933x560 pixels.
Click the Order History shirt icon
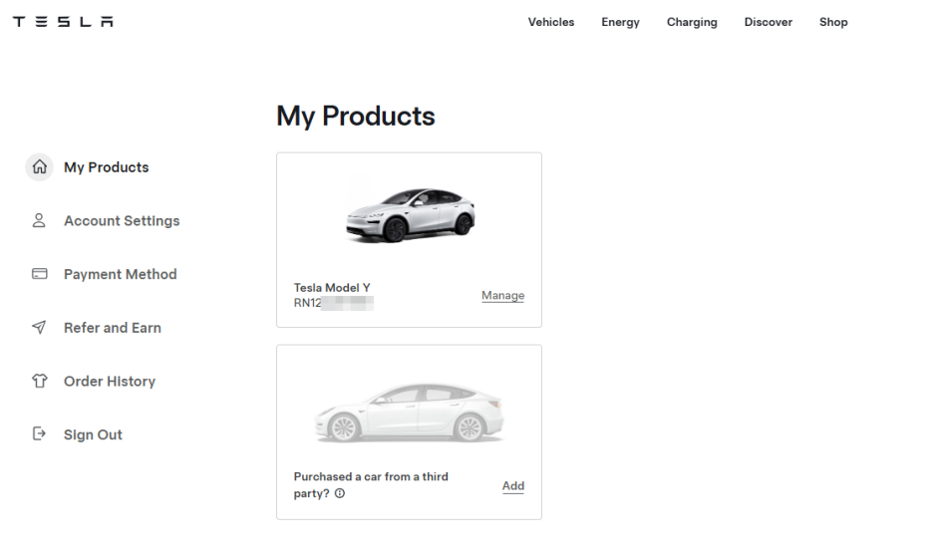pyautogui.click(x=39, y=381)
